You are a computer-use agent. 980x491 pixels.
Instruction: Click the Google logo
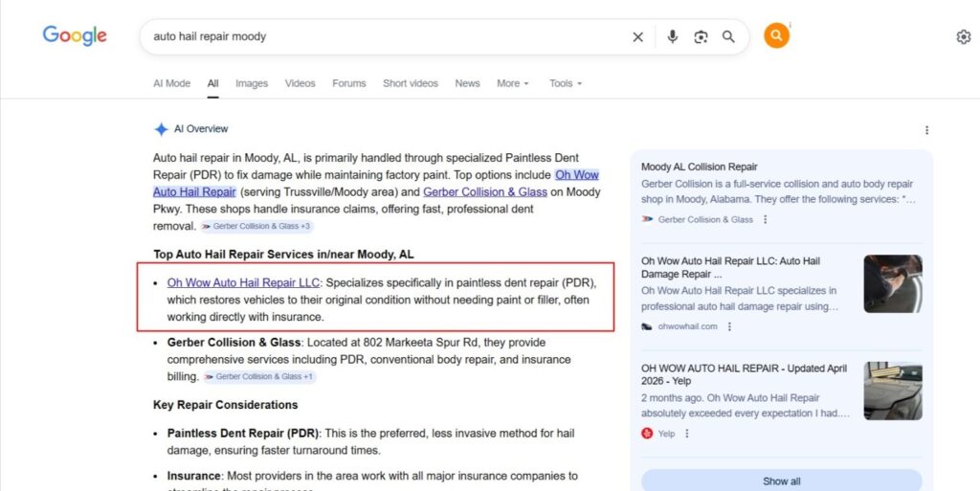(x=75, y=36)
